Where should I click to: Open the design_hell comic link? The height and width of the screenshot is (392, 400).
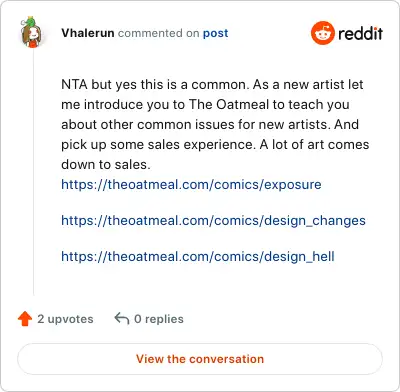(198, 256)
